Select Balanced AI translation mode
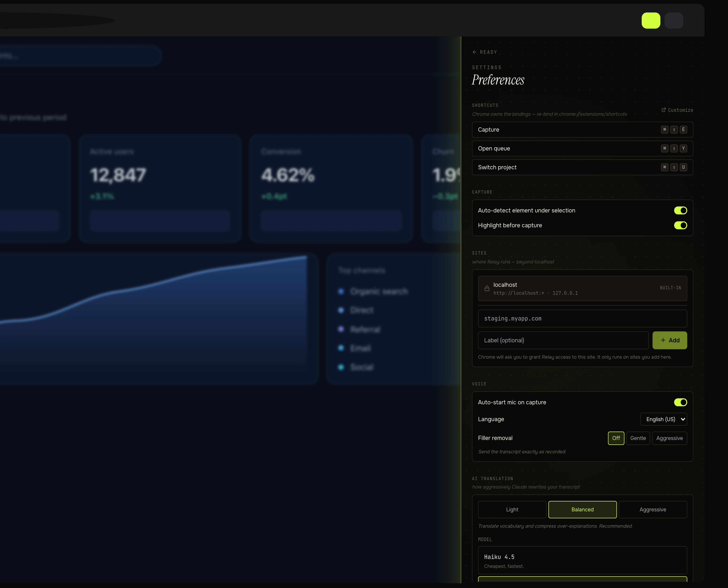The width and height of the screenshot is (728, 588). click(582, 509)
